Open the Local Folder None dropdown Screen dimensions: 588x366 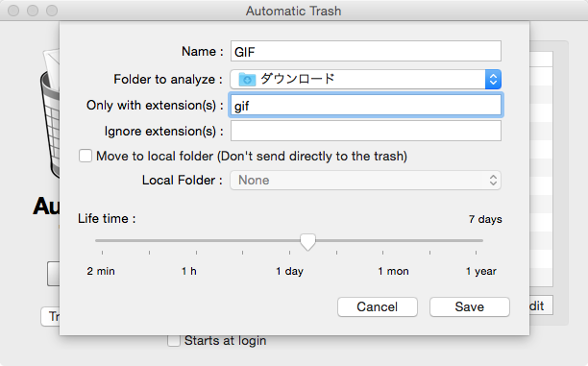click(x=366, y=181)
